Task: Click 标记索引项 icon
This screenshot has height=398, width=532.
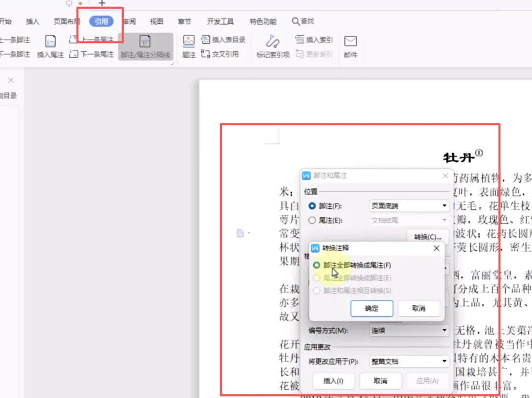Action: (x=272, y=41)
